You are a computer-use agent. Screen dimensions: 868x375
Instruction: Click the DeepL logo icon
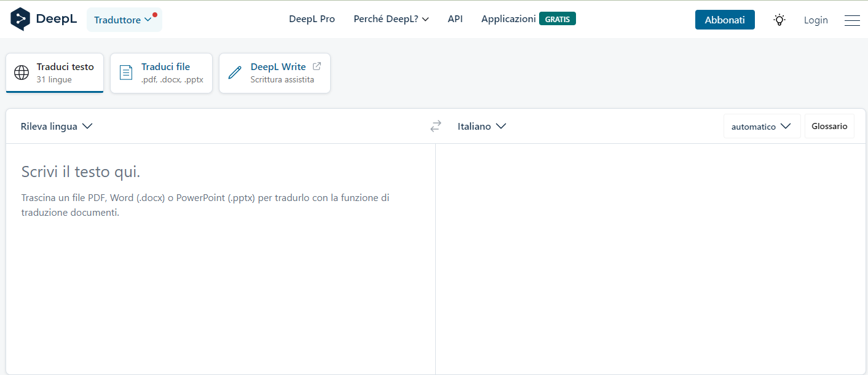pyautogui.click(x=20, y=19)
